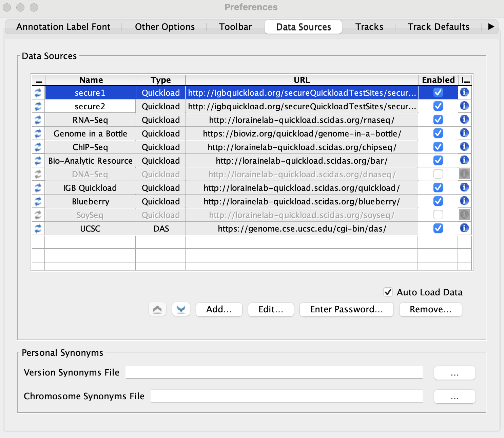Select the Data Sources tab
This screenshot has height=438, width=504.
coord(304,27)
